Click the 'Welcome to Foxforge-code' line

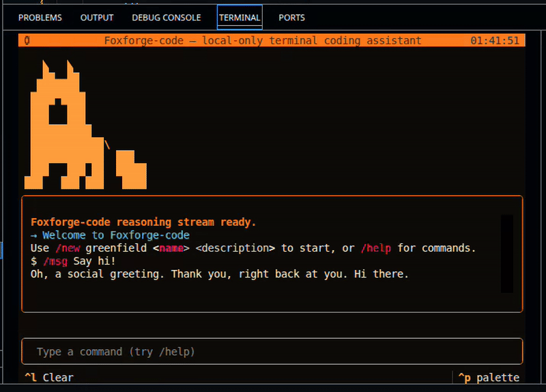[110, 235]
